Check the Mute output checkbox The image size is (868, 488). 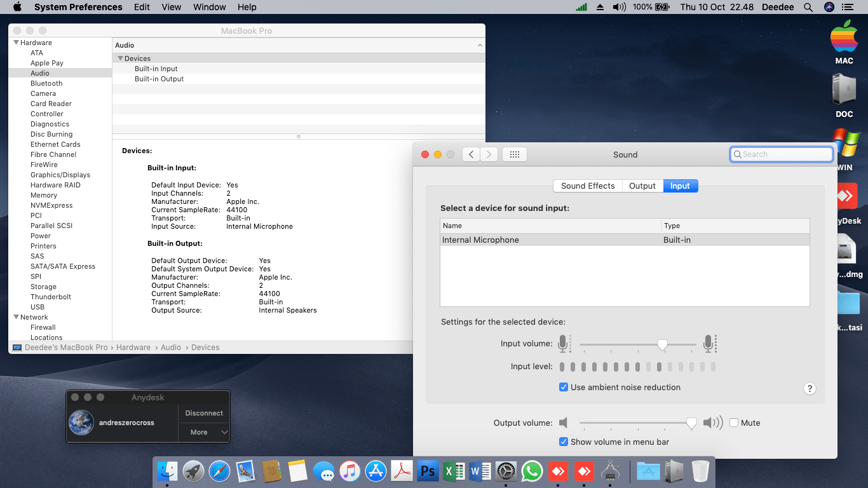(734, 423)
